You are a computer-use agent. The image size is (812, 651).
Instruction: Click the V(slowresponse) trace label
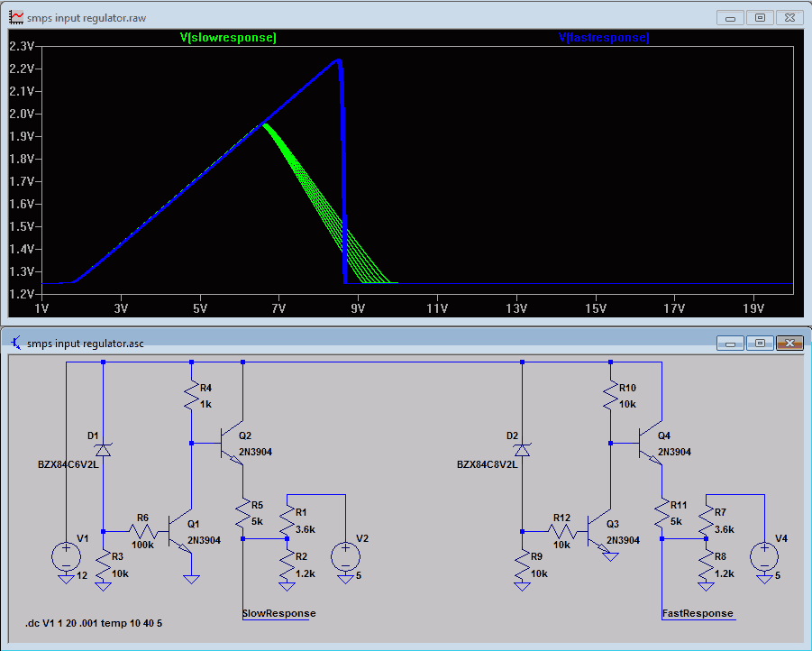(x=228, y=37)
